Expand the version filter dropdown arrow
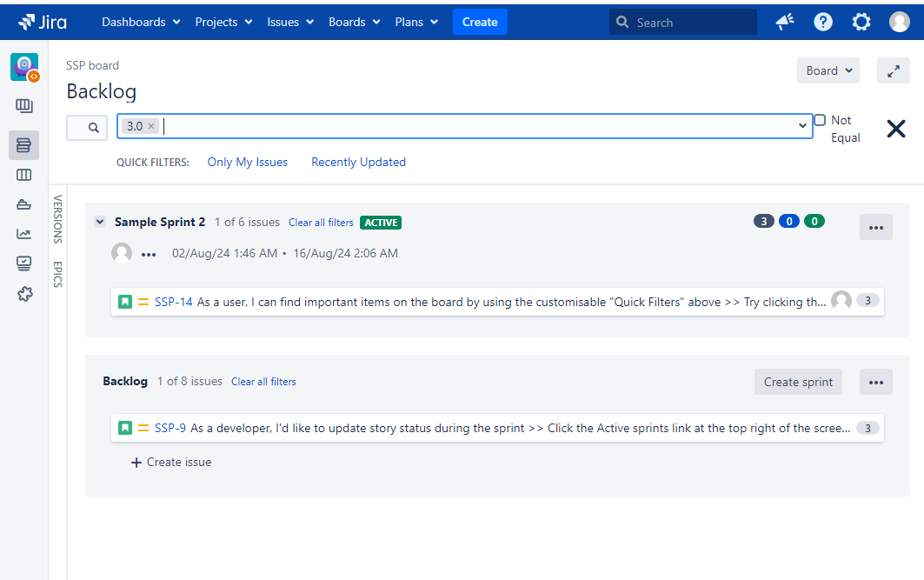This screenshot has height=580, width=924. tap(802, 126)
